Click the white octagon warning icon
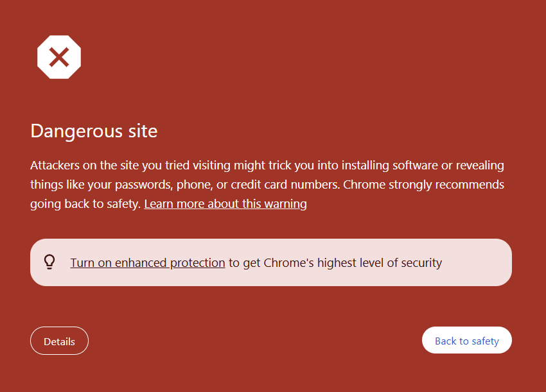Image resolution: width=546 pixels, height=392 pixels. coord(59,57)
